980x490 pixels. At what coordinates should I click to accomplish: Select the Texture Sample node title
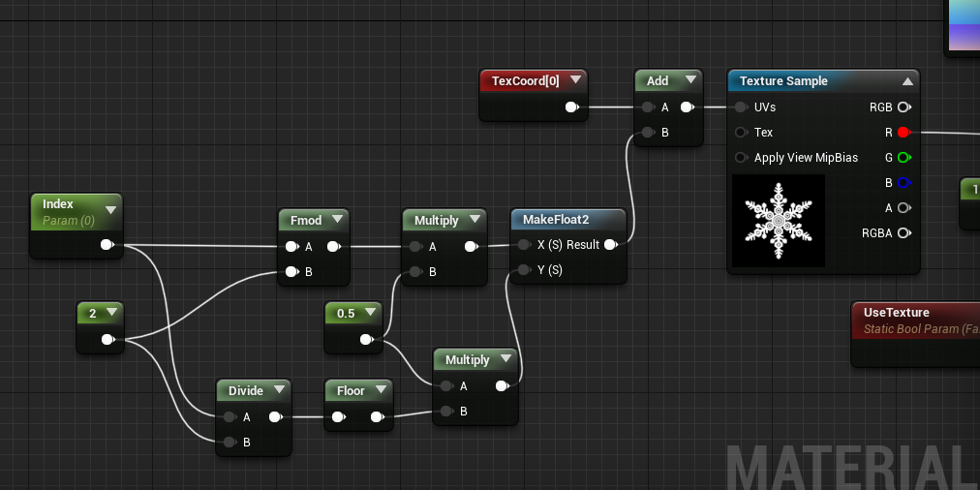pos(783,81)
